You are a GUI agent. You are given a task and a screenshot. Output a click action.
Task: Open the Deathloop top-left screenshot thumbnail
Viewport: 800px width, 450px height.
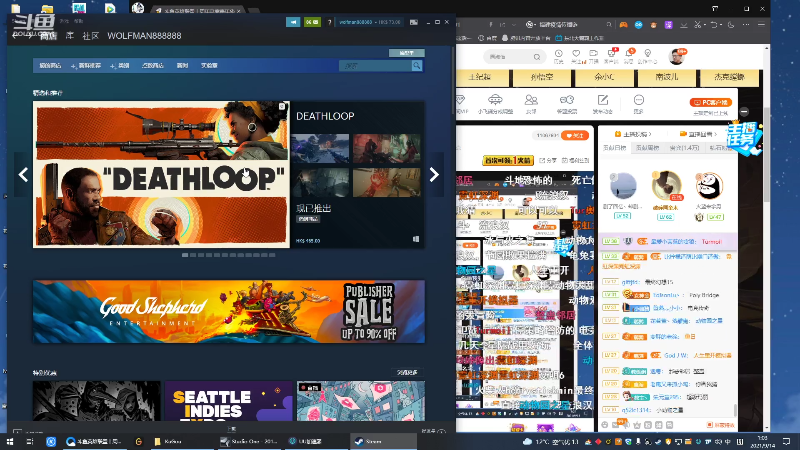point(320,148)
